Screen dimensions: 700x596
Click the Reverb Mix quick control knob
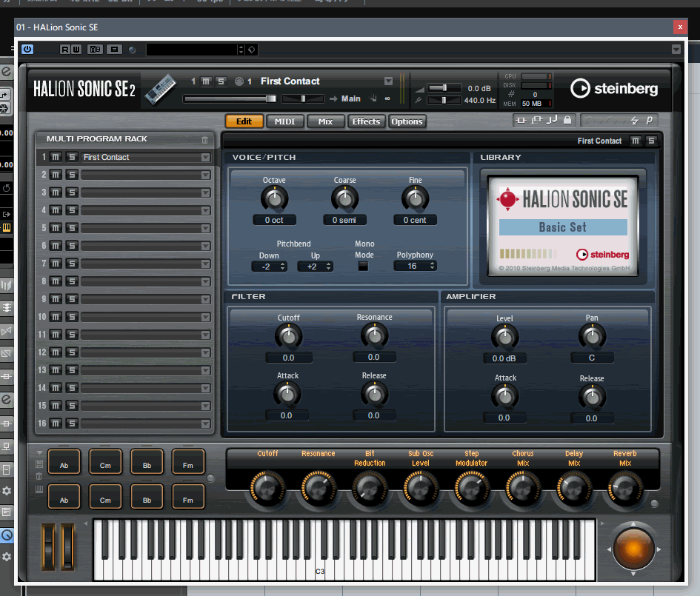pyautogui.click(x=625, y=488)
